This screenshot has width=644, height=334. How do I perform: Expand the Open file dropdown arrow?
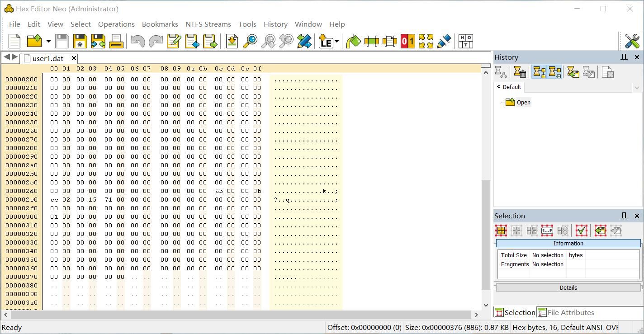click(x=48, y=42)
